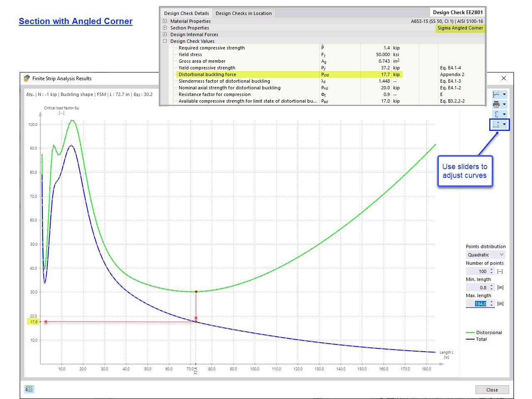Click the Close button
532x399 pixels.
(492, 389)
